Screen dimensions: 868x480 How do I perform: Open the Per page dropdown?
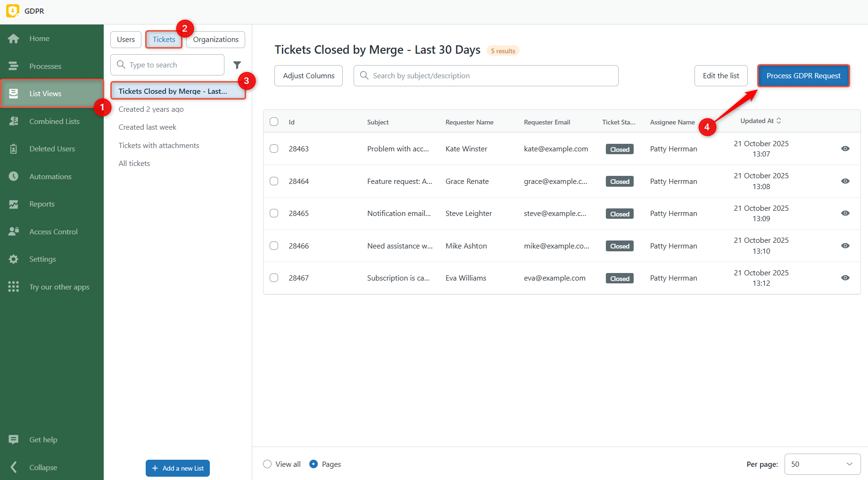click(822, 464)
